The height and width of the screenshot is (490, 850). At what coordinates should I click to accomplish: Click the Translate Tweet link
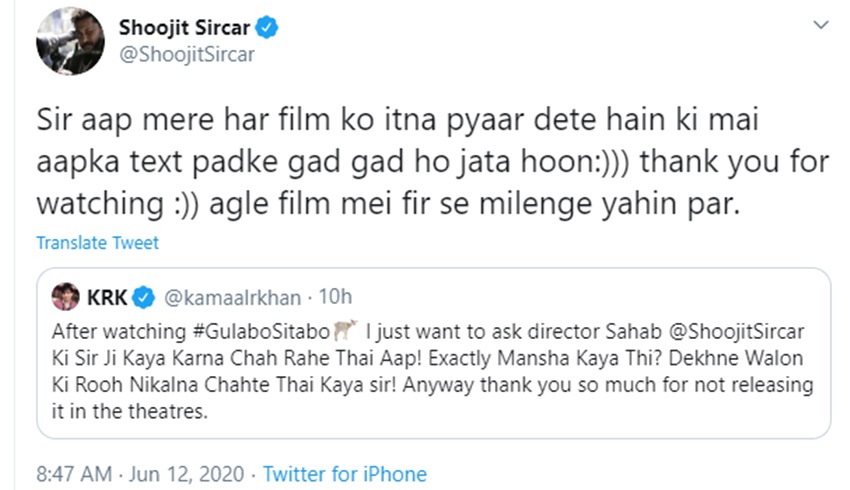tap(97, 243)
